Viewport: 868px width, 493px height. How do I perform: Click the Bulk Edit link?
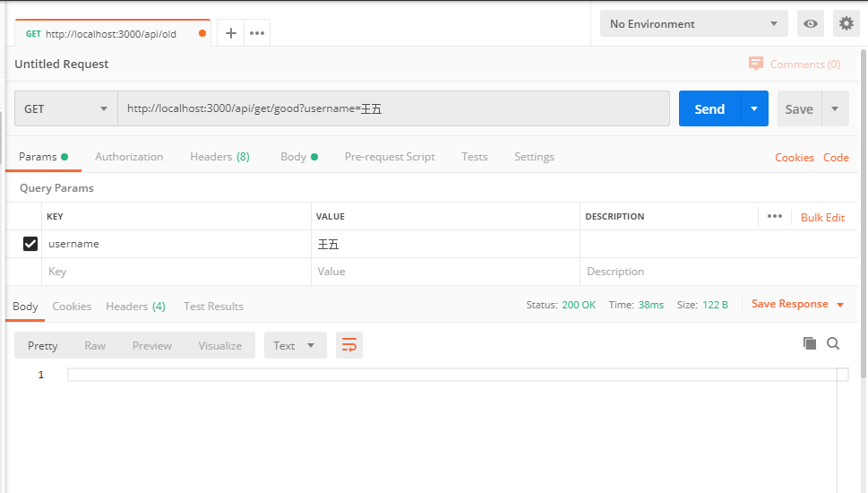[x=822, y=217]
